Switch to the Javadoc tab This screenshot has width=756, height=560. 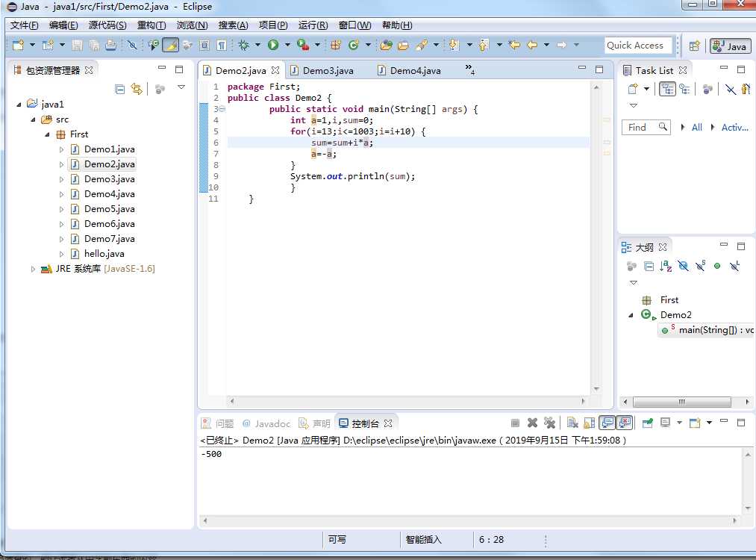pyautogui.click(x=266, y=423)
